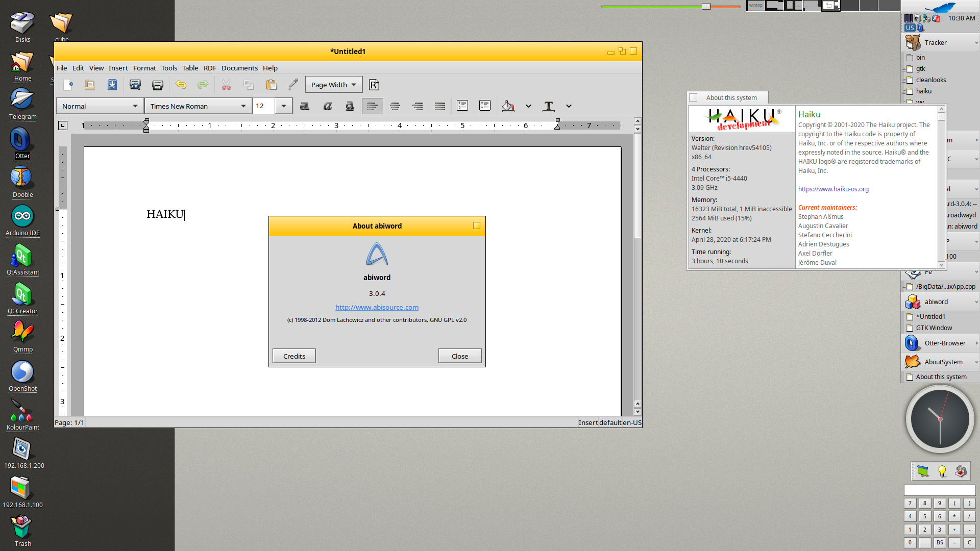Select the Qt Creator desktop icon

[22, 298]
